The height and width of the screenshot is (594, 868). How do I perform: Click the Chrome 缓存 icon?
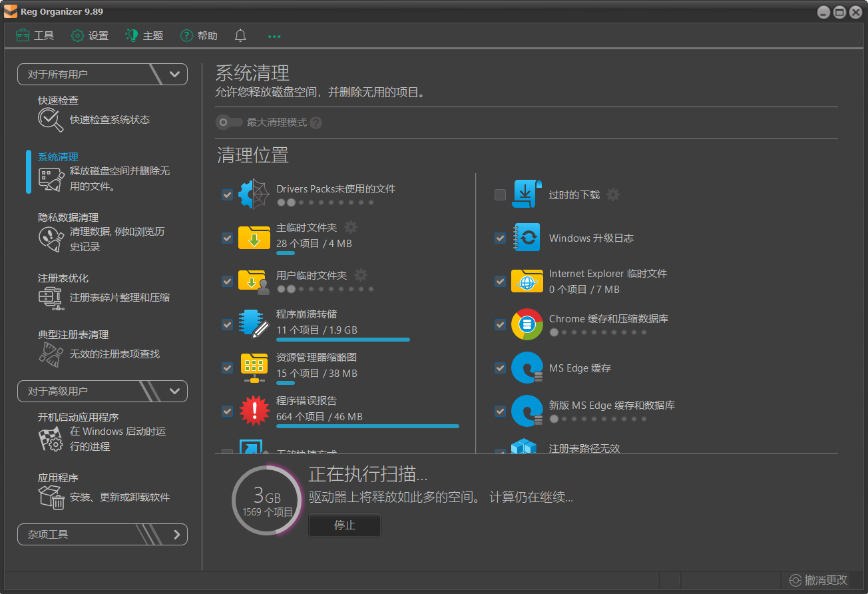pos(527,324)
